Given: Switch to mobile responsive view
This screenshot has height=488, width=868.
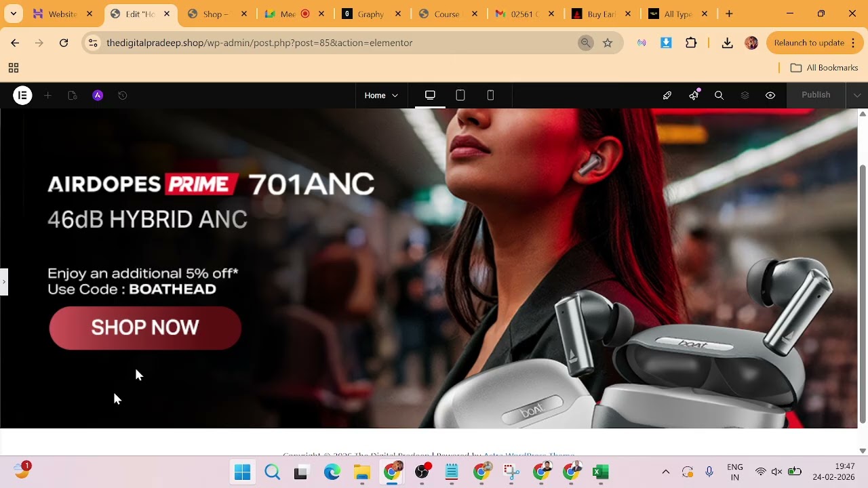Looking at the screenshot, I should (x=491, y=95).
